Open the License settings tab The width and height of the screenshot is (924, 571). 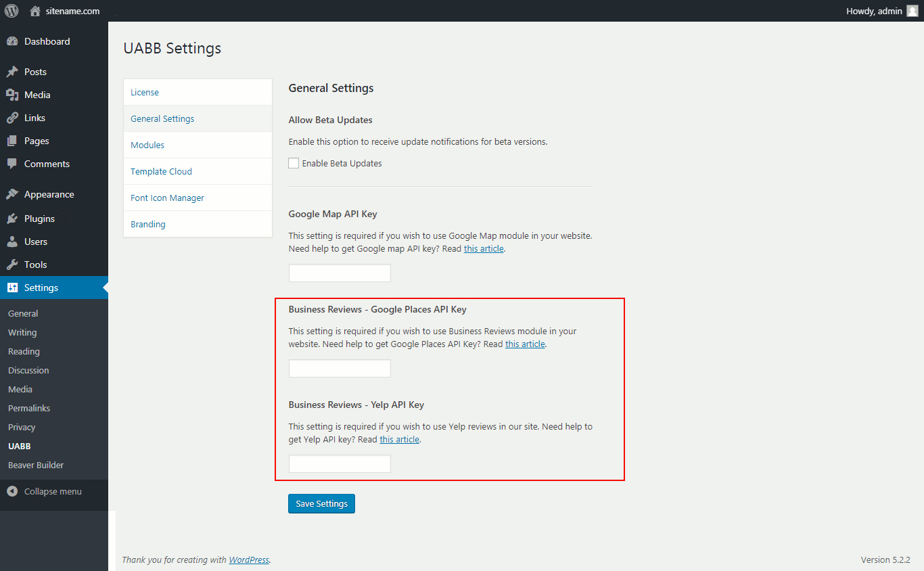(198, 92)
